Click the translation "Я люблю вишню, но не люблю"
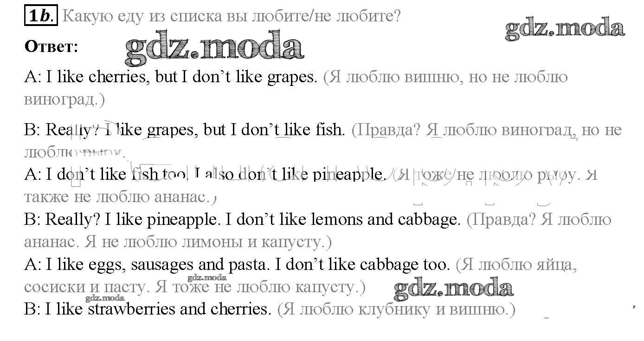Screen dimensions: 644x341 point(445,77)
